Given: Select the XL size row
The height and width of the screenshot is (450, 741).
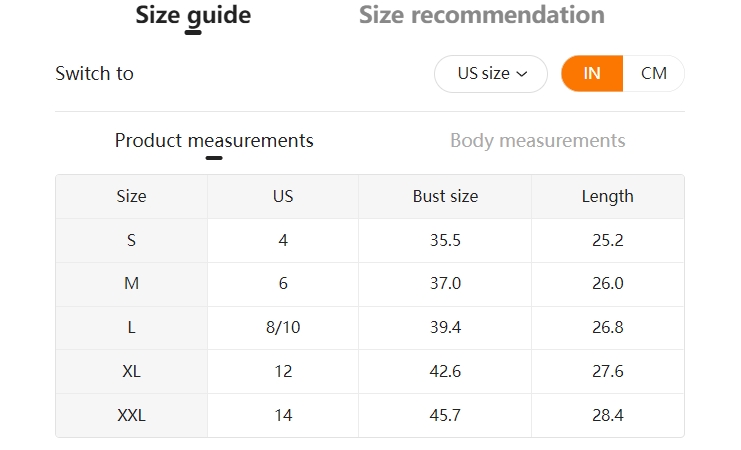Looking at the screenshot, I should 370,372.
